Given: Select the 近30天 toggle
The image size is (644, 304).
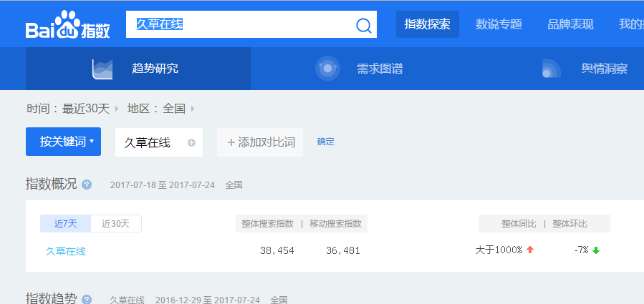Looking at the screenshot, I should point(116,224).
